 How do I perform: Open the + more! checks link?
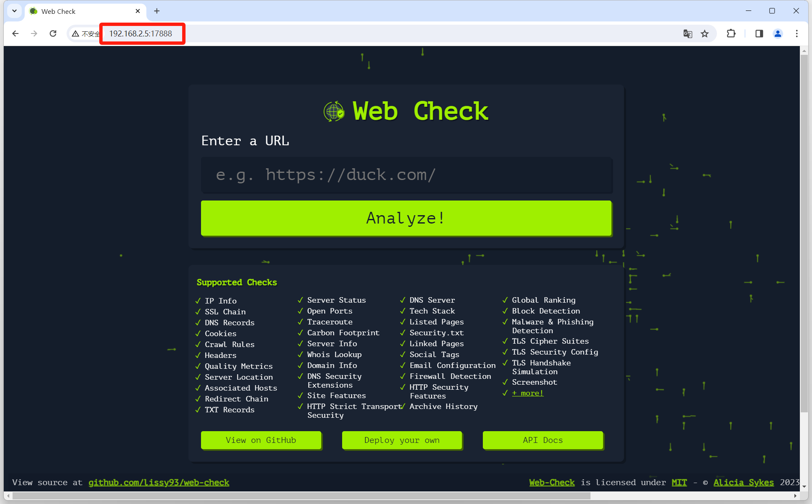click(528, 393)
